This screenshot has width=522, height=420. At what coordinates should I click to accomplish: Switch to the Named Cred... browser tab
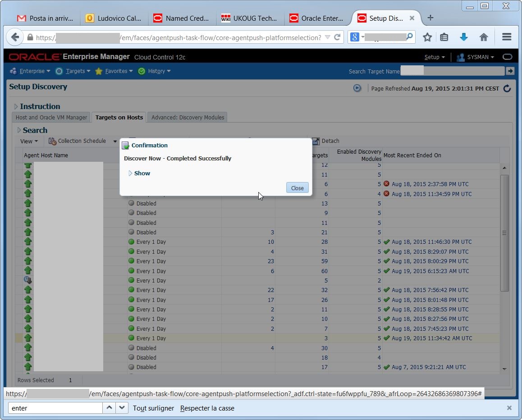coord(181,18)
